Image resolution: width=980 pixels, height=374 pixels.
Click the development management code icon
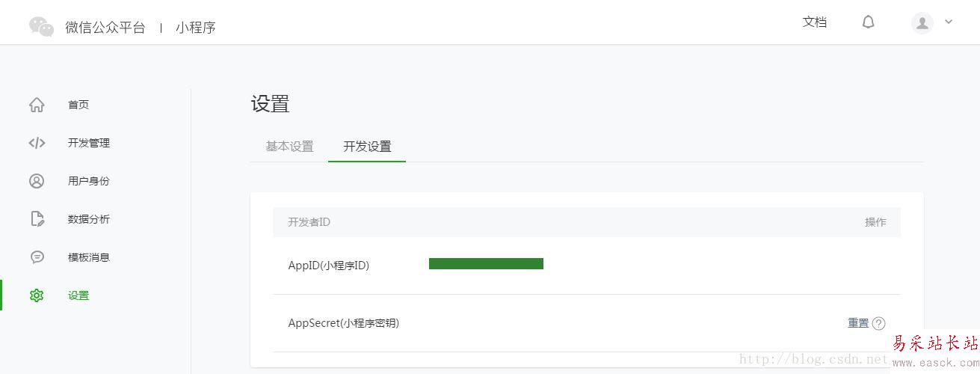coord(37,143)
